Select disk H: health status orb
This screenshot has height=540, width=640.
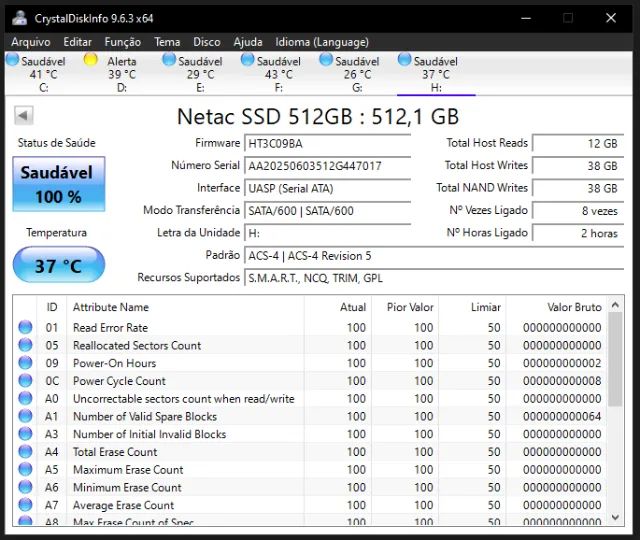(404, 60)
